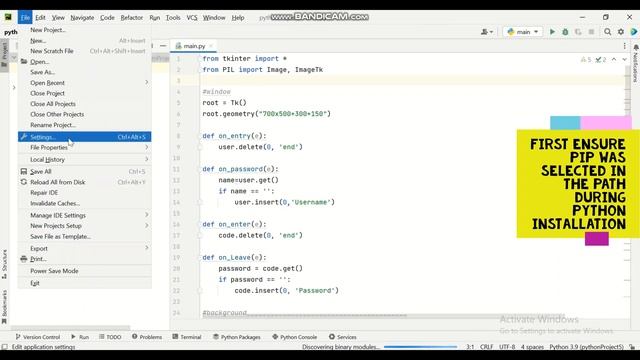Open Version Control tool window
Image resolution: width=640 pixels, height=360 pixels.
coord(38,337)
